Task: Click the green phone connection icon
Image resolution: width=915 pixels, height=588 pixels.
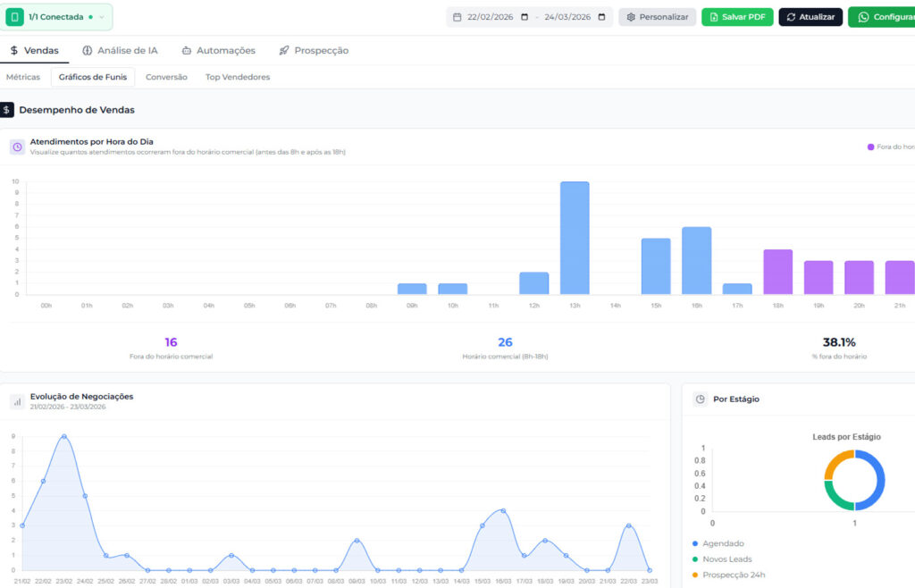Action: [x=15, y=17]
